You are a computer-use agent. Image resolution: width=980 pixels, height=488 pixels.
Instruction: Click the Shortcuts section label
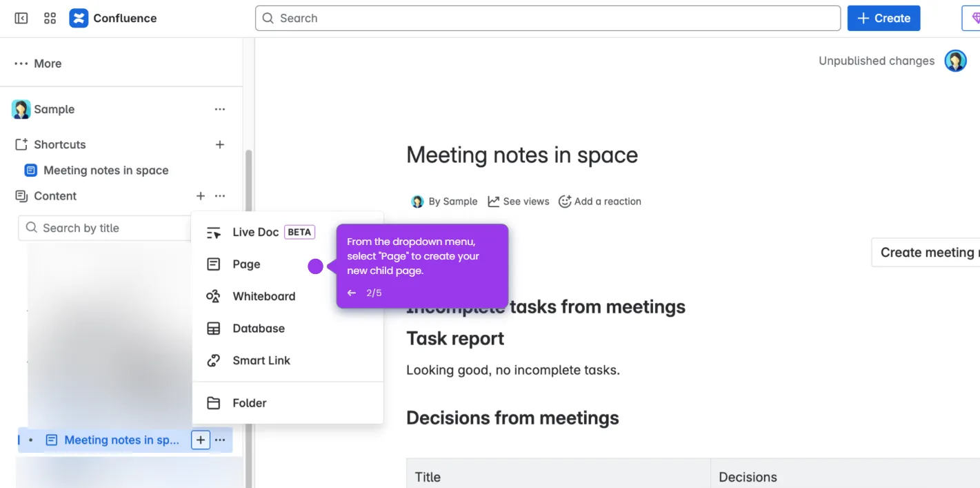[60, 144]
